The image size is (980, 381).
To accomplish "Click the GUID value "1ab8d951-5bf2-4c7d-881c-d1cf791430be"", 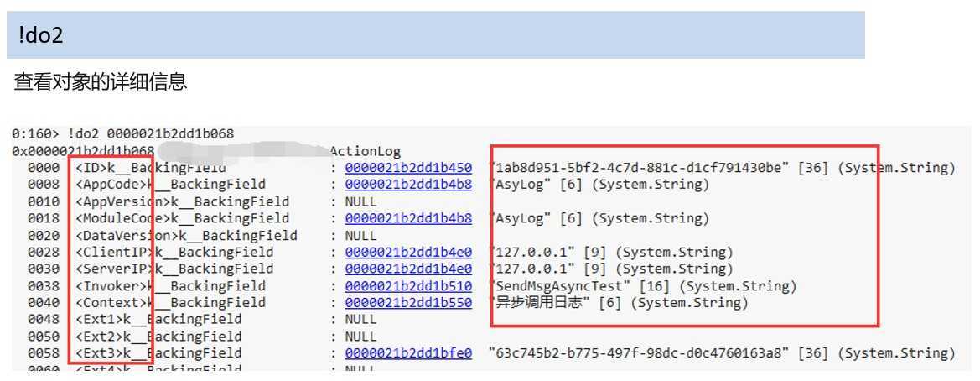I will (640, 168).
